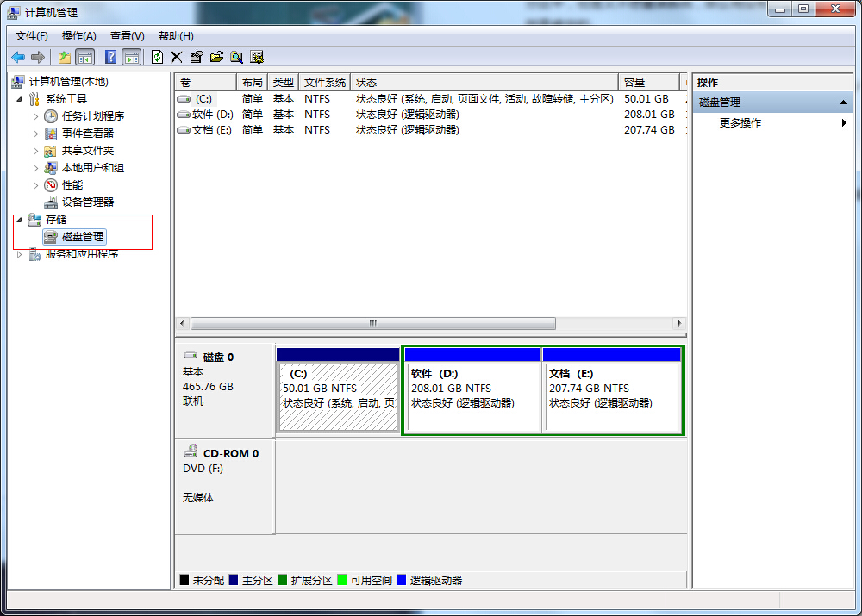This screenshot has width=862, height=616.
Task: Expand the 服务和应用程序 node
Action: [19, 254]
